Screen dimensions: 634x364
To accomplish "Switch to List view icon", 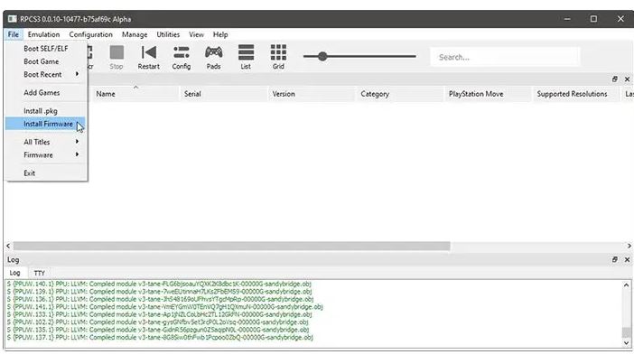I will coord(246,57).
